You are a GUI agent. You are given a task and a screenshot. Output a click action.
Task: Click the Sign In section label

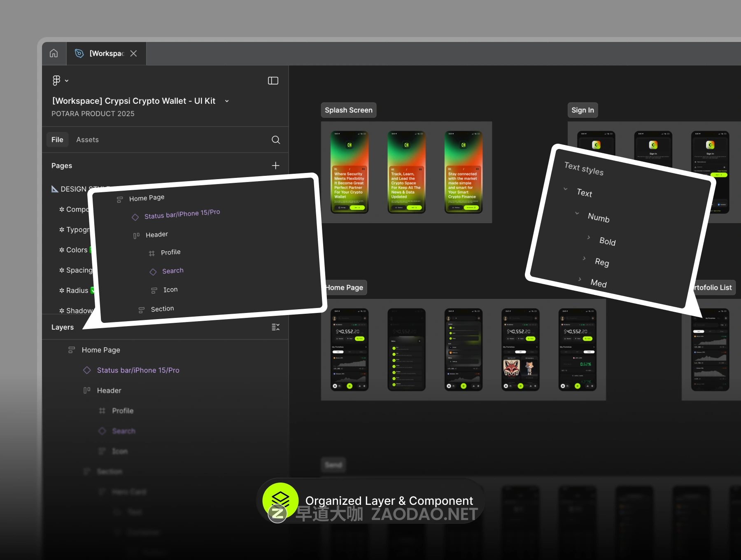583,110
